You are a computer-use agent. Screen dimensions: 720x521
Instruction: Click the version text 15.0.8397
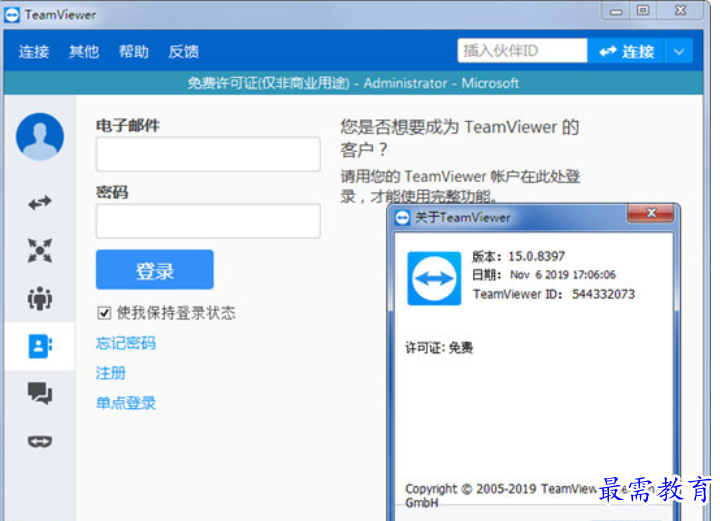pos(536,256)
